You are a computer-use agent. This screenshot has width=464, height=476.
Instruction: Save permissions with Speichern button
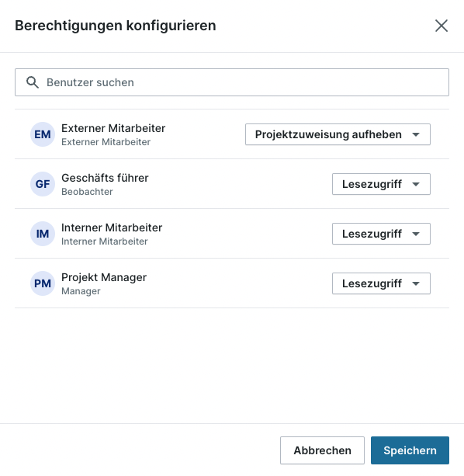click(410, 450)
